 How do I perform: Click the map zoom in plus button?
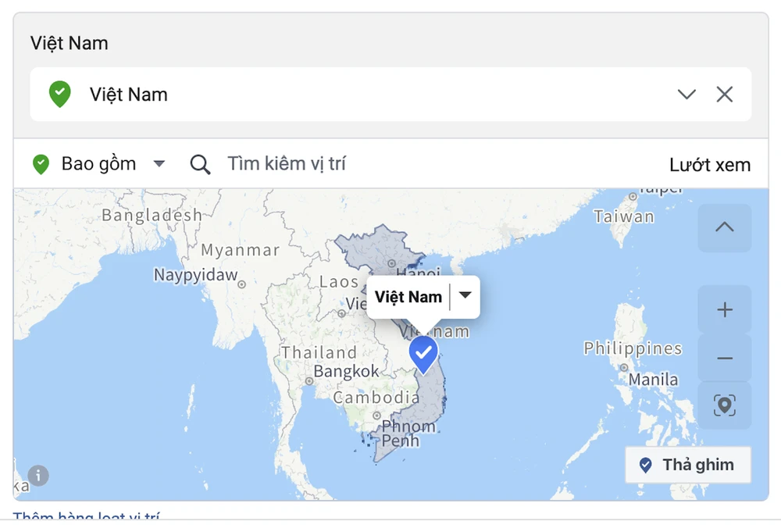click(x=724, y=309)
